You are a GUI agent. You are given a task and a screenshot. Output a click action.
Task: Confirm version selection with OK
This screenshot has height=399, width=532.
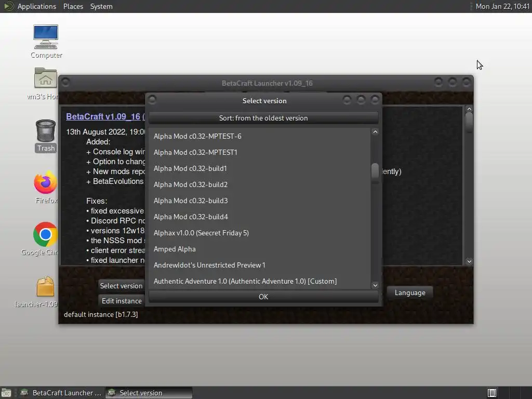click(x=263, y=297)
